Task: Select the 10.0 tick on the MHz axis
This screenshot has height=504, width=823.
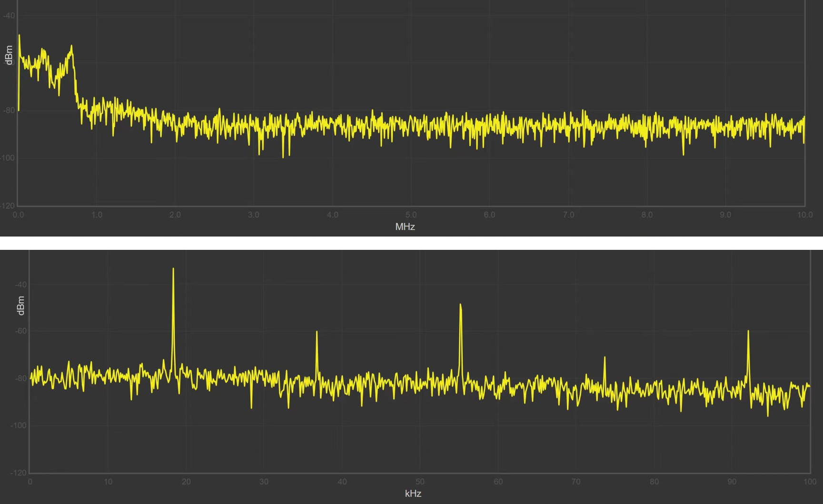Action: (805, 215)
